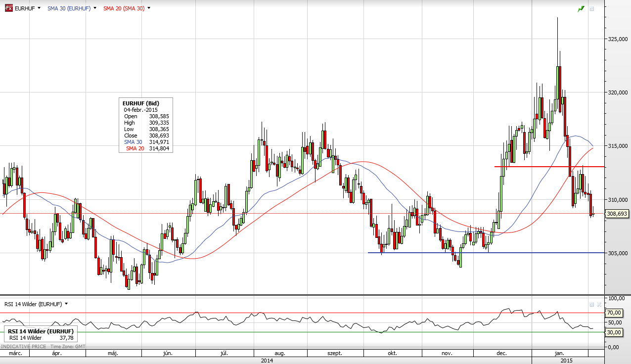Open the EURHUF symbol dropdown
Image resolution: width=631 pixels, height=364 pixels.
39,8
